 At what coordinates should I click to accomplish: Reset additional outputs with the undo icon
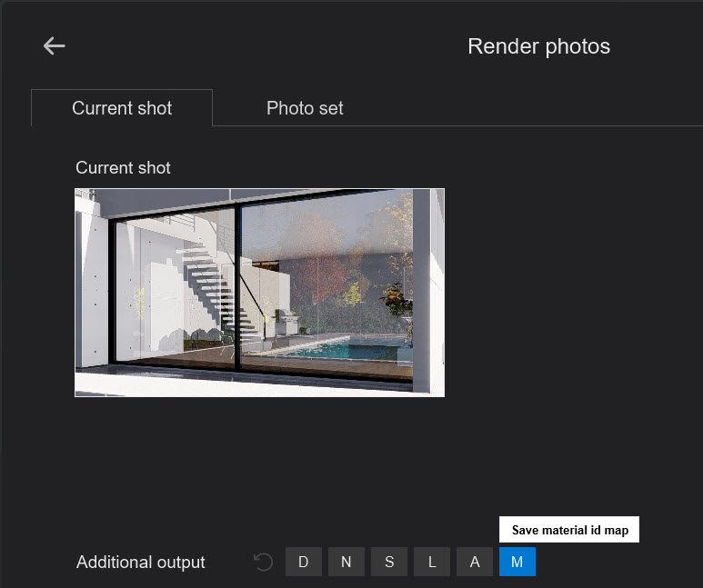coord(263,563)
